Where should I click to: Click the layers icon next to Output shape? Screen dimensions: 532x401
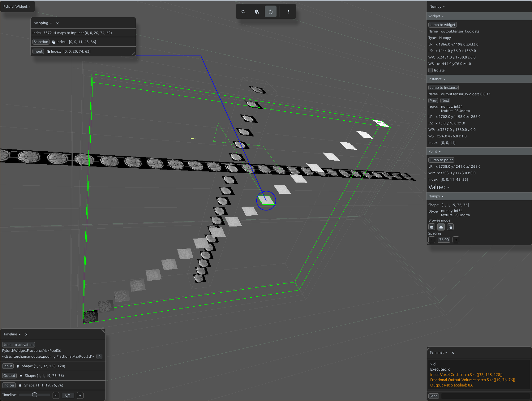21,376
